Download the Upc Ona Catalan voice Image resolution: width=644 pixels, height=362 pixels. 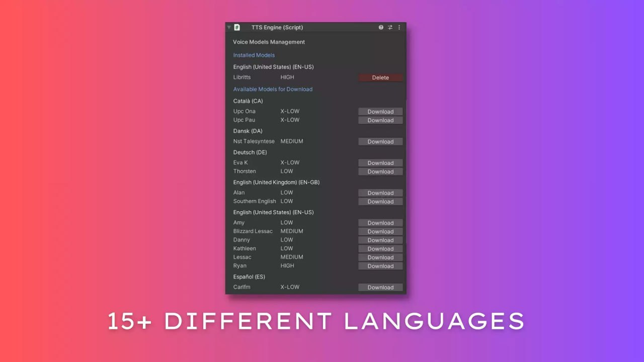coord(380,111)
